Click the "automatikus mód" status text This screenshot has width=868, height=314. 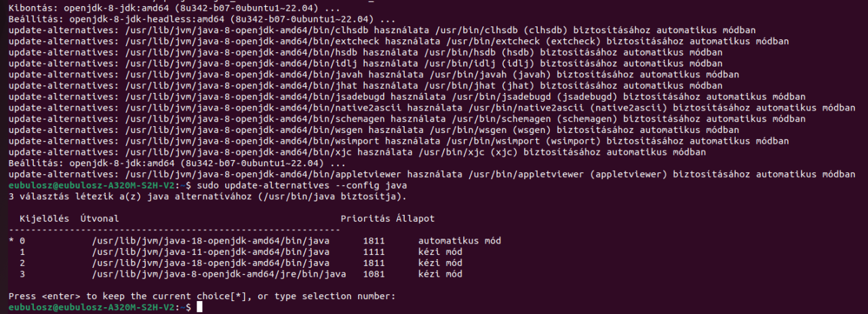(x=460, y=241)
